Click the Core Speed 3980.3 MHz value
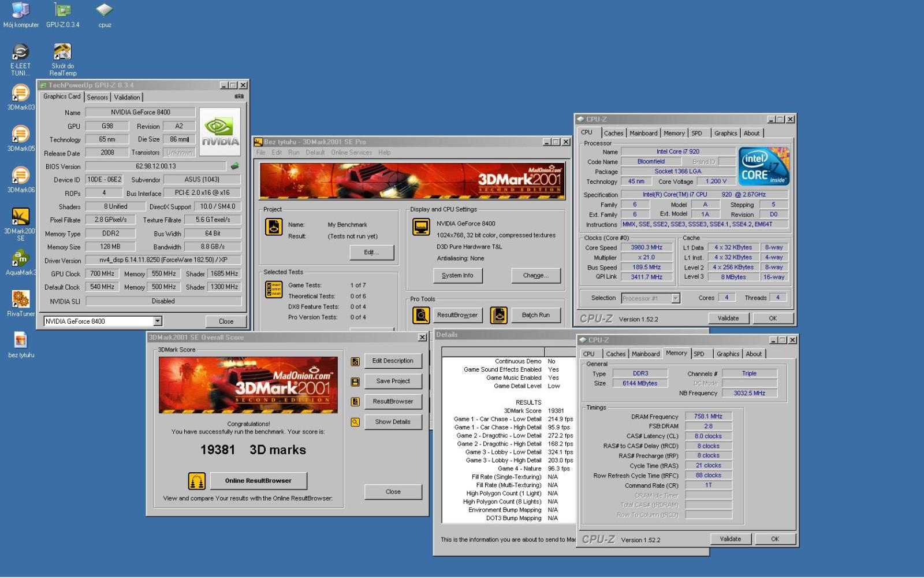The height and width of the screenshot is (578, 924). pyautogui.click(x=646, y=247)
